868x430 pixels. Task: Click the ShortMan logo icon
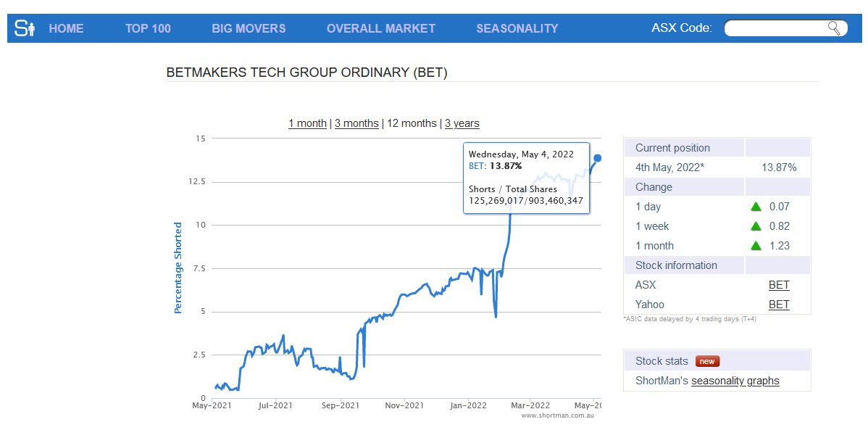coord(25,28)
